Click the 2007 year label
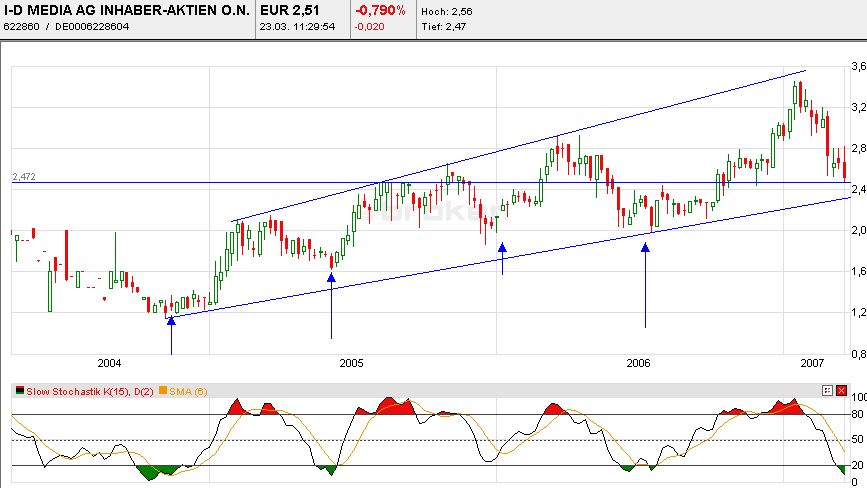 coord(812,363)
